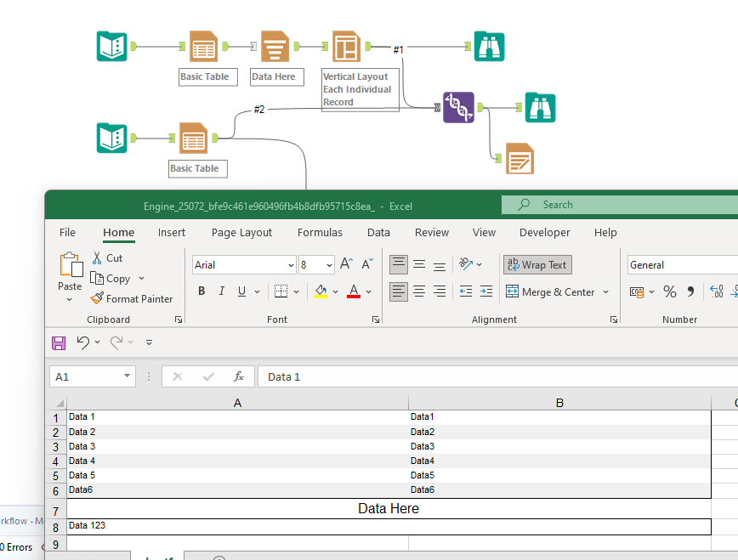The height and width of the screenshot is (560, 738).
Task: Switch to the Developer ribbon tab
Action: click(x=544, y=232)
